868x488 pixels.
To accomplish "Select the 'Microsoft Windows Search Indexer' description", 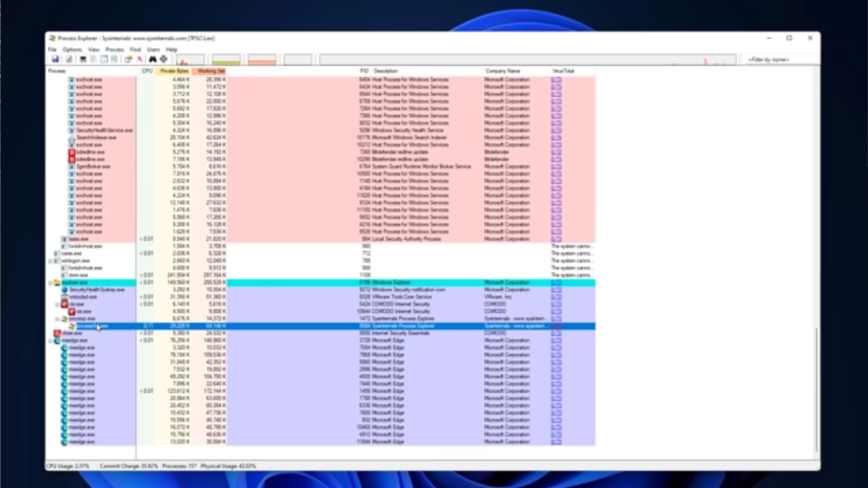I will (409, 137).
